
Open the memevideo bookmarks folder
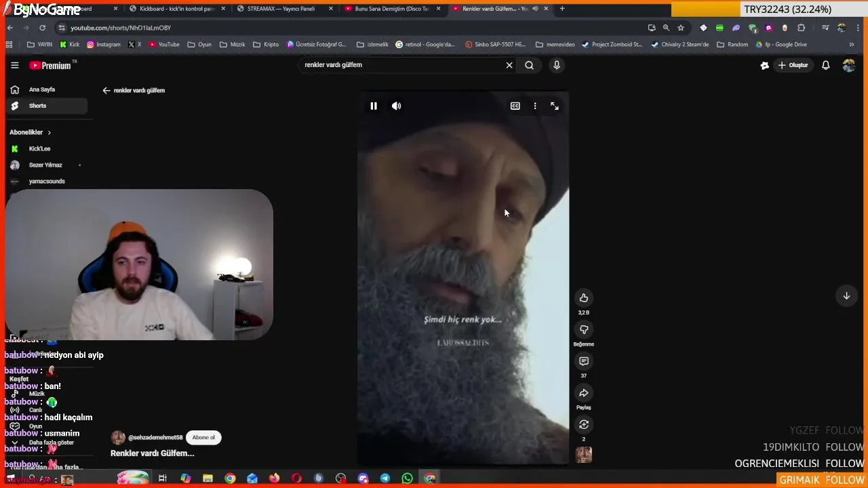click(555, 45)
